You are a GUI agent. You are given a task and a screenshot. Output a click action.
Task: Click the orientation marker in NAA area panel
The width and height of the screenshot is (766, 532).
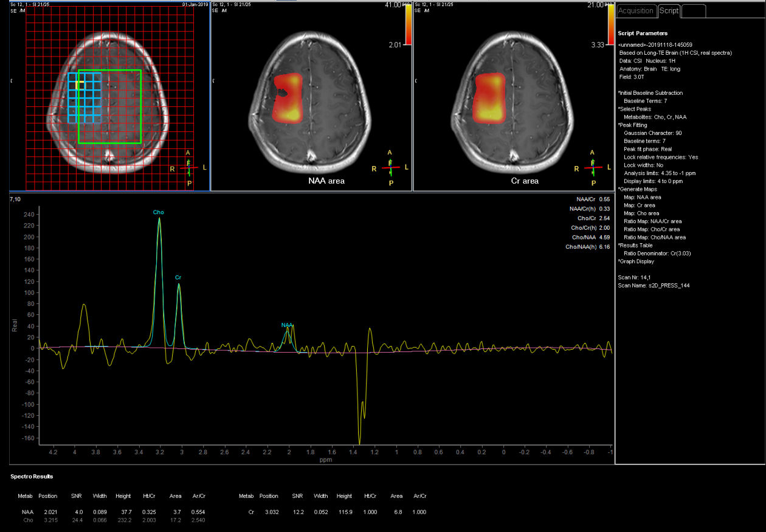click(x=390, y=167)
